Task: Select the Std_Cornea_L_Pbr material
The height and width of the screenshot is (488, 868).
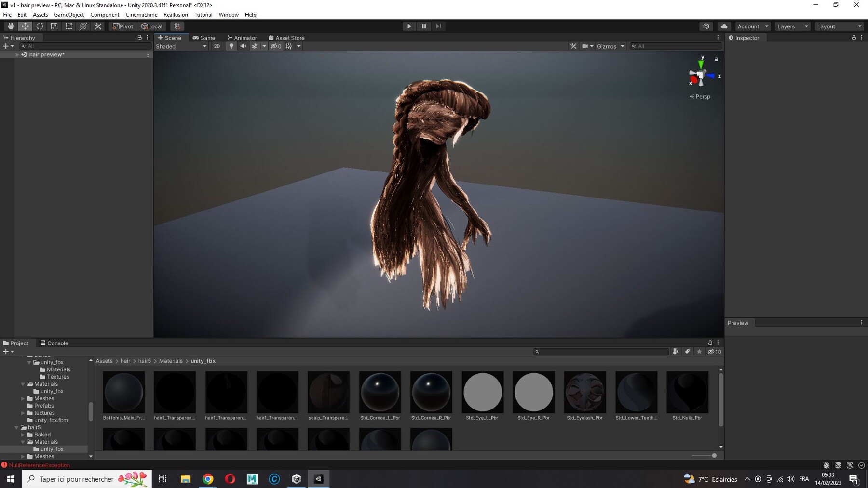Action: click(380, 396)
